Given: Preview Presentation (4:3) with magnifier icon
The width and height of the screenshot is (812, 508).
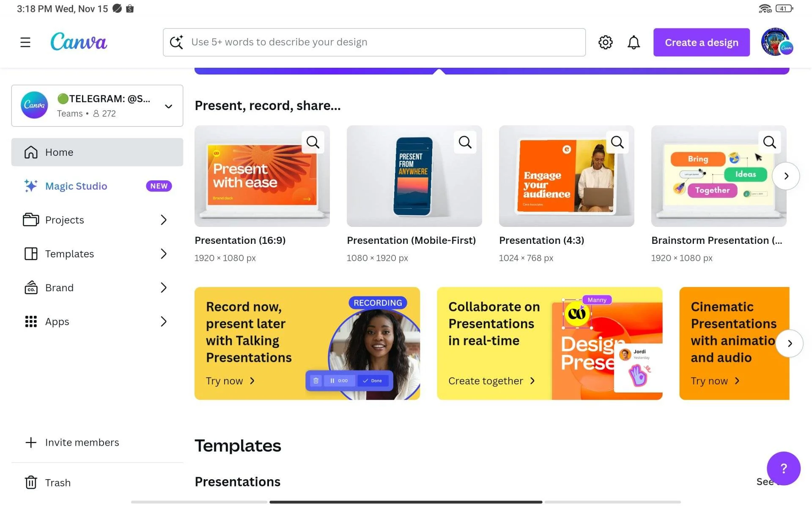Looking at the screenshot, I should coord(617,142).
